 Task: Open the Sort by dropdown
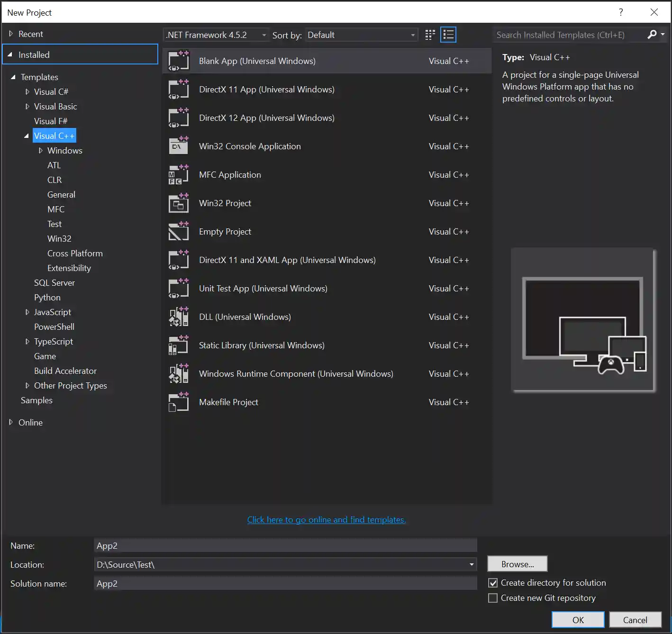coord(412,35)
